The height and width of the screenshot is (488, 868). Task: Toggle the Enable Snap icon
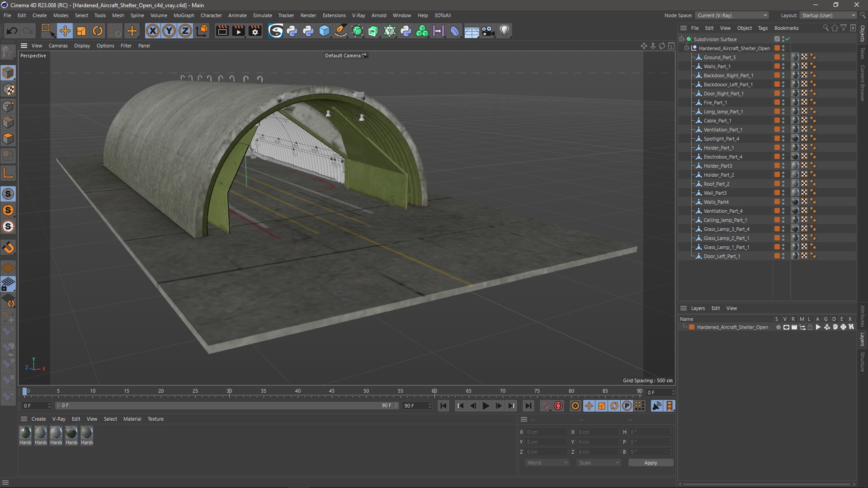pos(8,248)
